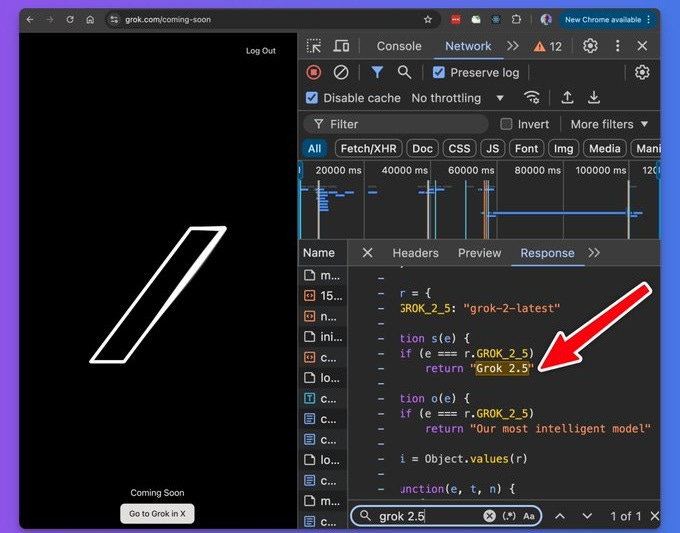Image resolution: width=680 pixels, height=533 pixels.
Task: Filter requests by Doc type
Action: [422, 149]
